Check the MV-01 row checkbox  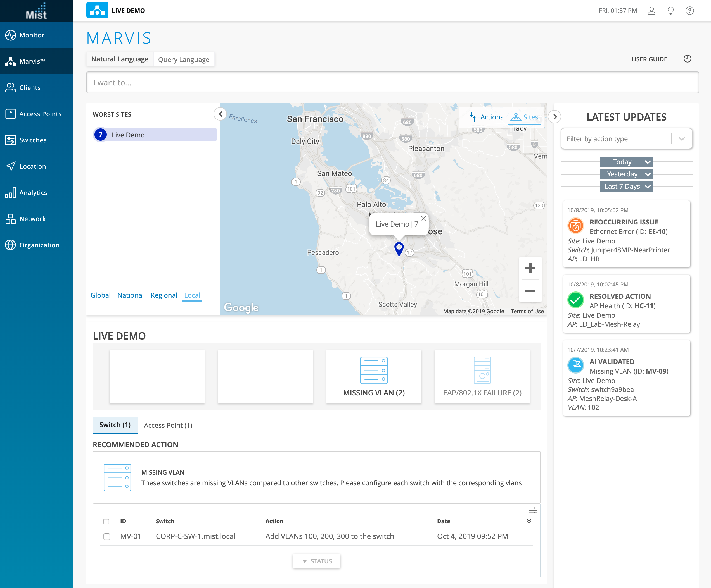click(107, 537)
